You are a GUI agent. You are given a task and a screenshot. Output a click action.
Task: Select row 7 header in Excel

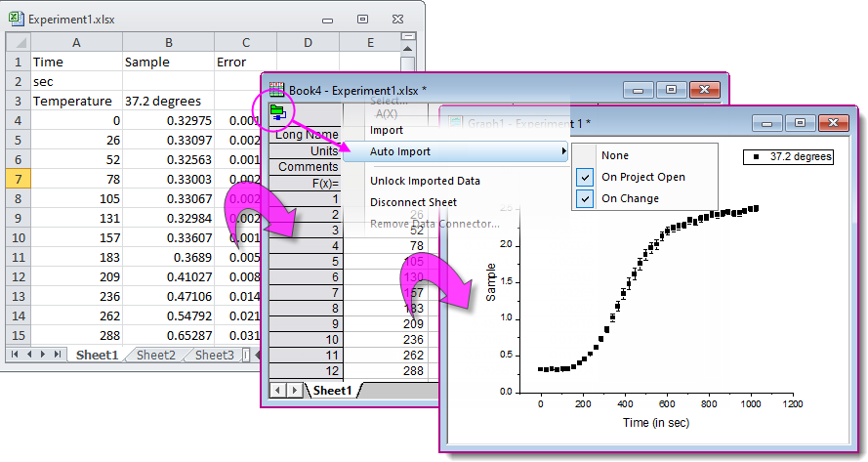pyautogui.click(x=19, y=180)
